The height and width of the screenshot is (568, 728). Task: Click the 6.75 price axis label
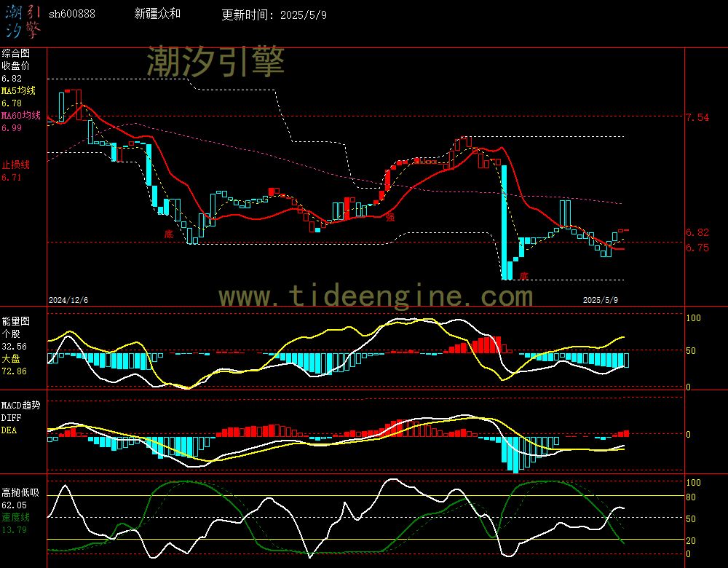tap(698, 248)
